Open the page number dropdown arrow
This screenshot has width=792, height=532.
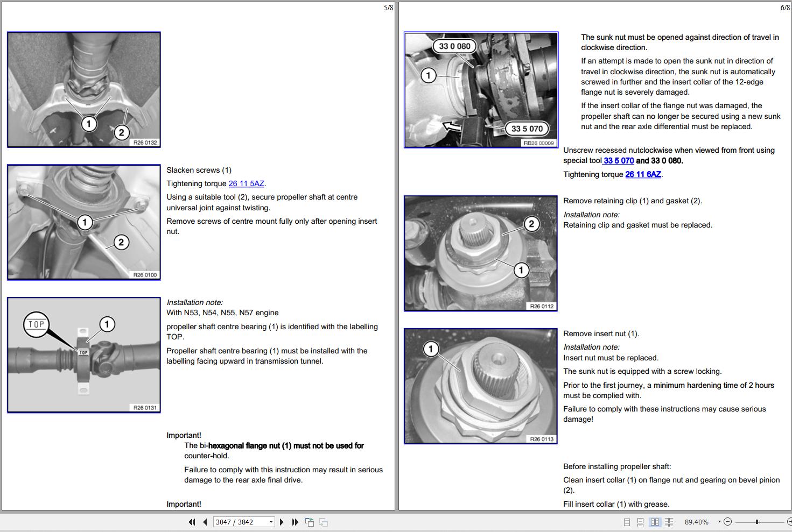(271, 522)
